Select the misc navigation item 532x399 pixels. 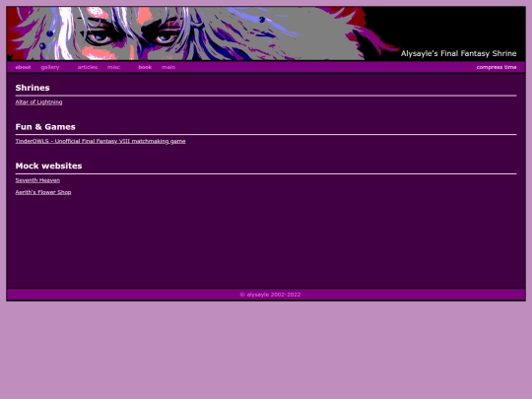click(113, 67)
